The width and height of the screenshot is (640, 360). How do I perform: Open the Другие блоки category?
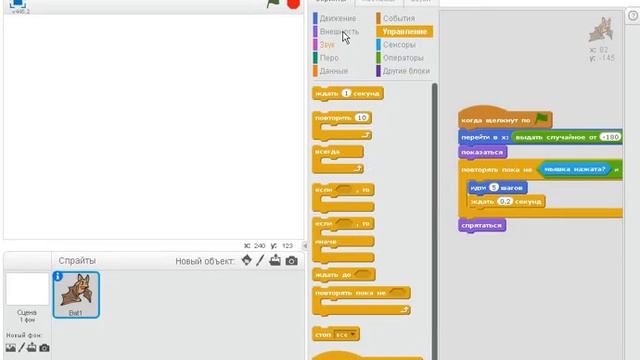[406, 71]
